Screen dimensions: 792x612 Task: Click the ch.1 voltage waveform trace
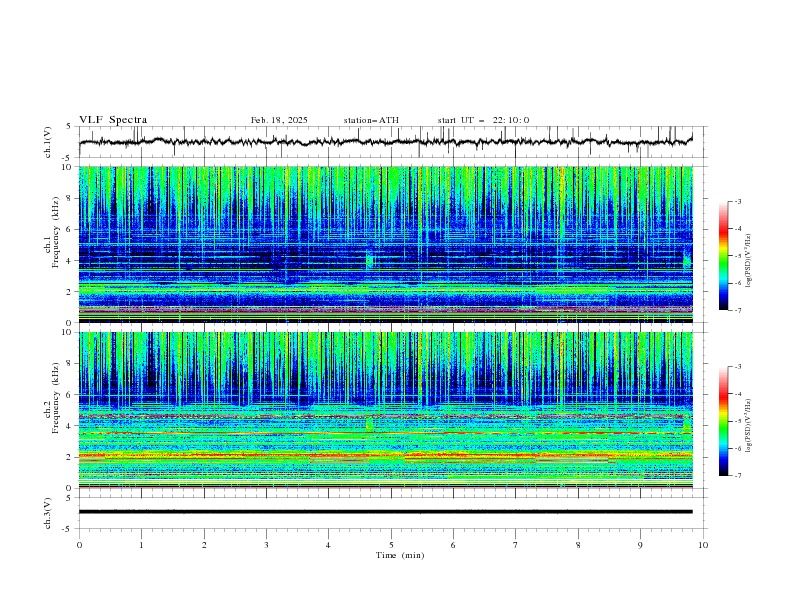(x=386, y=142)
